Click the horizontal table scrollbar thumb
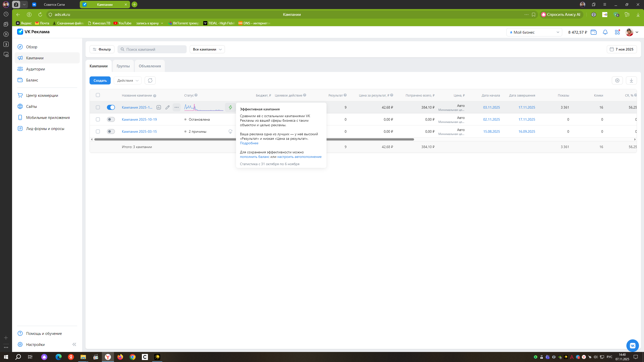The height and width of the screenshot is (362, 644). (254, 139)
